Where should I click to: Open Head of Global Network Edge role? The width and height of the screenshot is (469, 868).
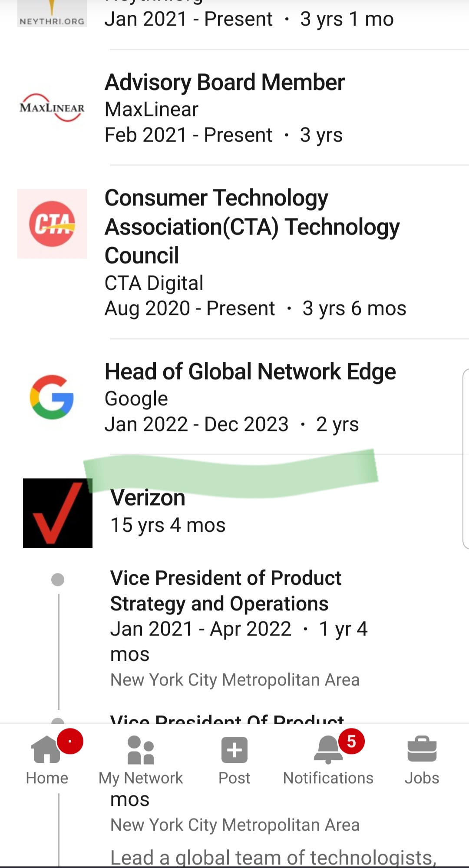pos(250,372)
